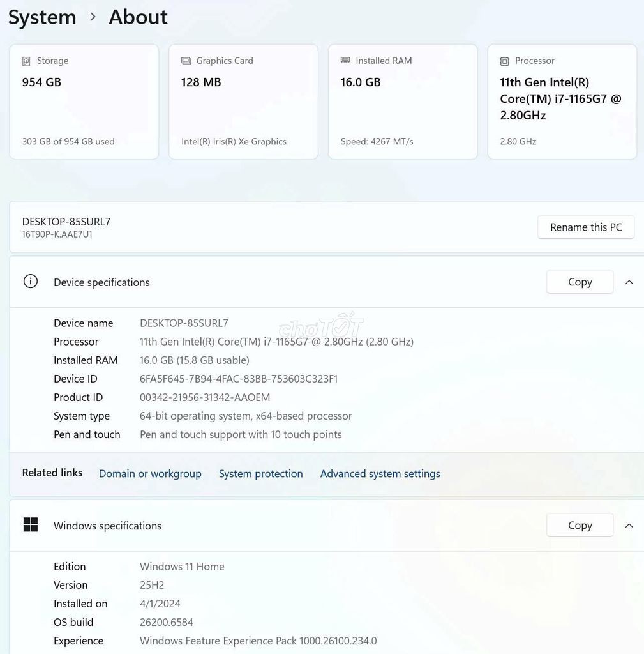Open System protection link
The image size is (644, 654).
(x=260, y=474)
